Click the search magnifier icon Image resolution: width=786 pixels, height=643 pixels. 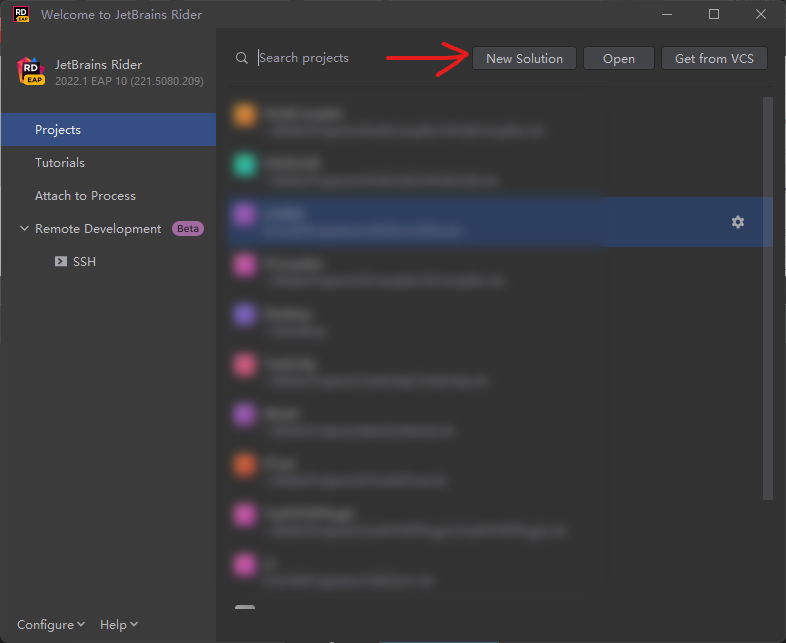pyautogui.click(x=242, y=58)
